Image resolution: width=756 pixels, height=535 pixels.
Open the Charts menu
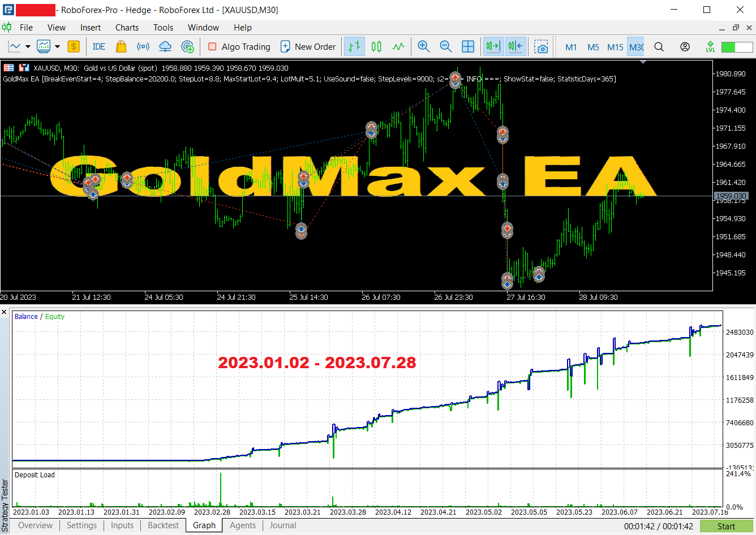tap(127, 27)
